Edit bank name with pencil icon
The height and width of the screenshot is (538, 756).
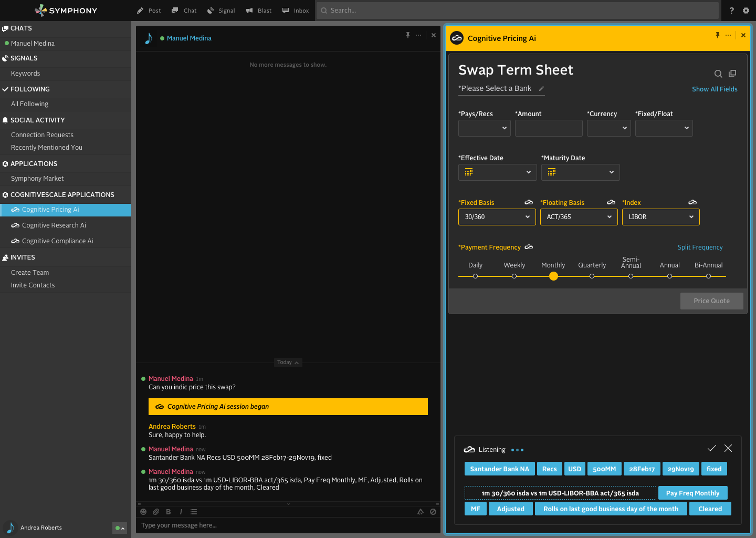(x=541, y=88)
